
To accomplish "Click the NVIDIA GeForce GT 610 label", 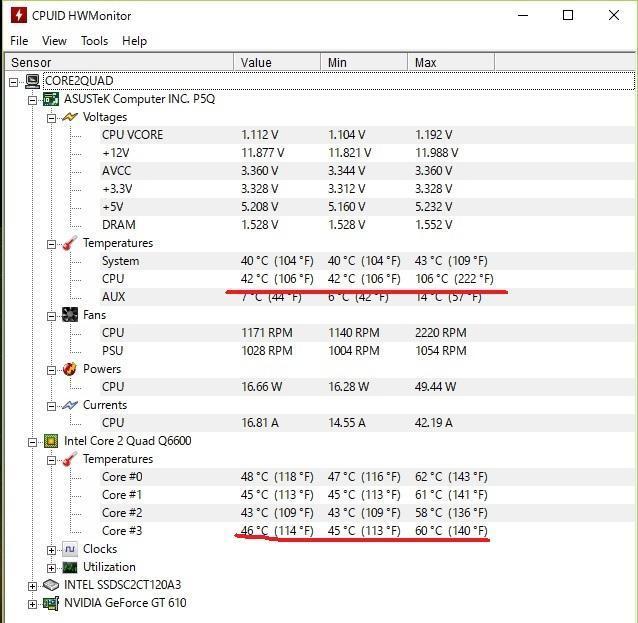I will coord(125,603).
